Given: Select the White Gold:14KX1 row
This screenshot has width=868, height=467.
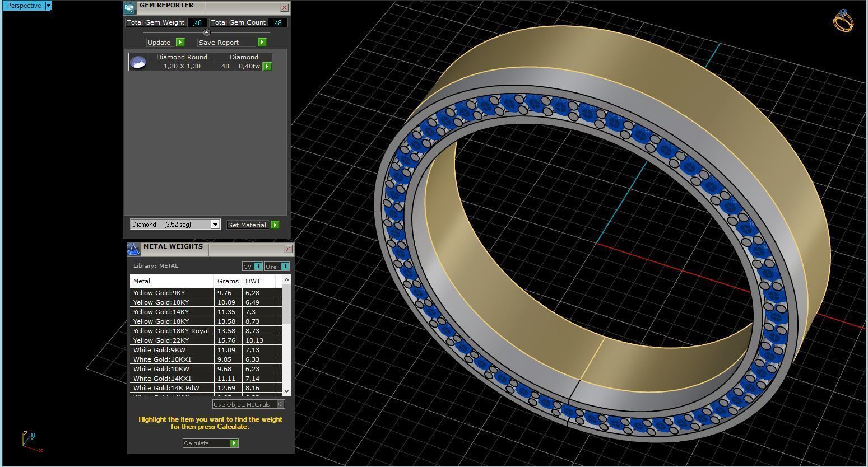Looking at the screenshot, I should coord(206,379).
